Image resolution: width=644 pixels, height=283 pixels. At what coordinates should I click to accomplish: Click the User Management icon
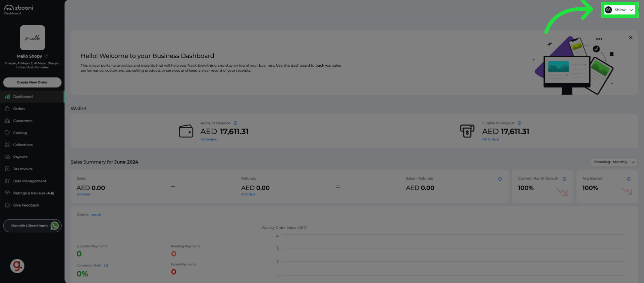point(7,181)
